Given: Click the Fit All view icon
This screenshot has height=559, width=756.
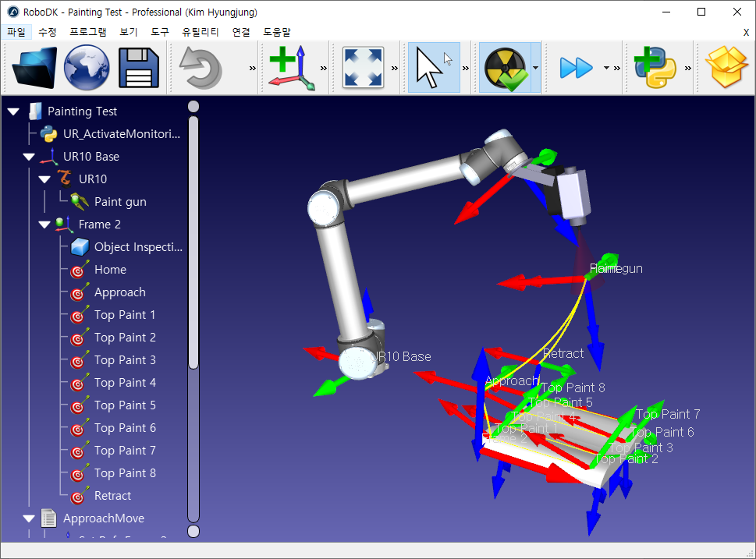Looking at the screenshot, I should 363,68.
